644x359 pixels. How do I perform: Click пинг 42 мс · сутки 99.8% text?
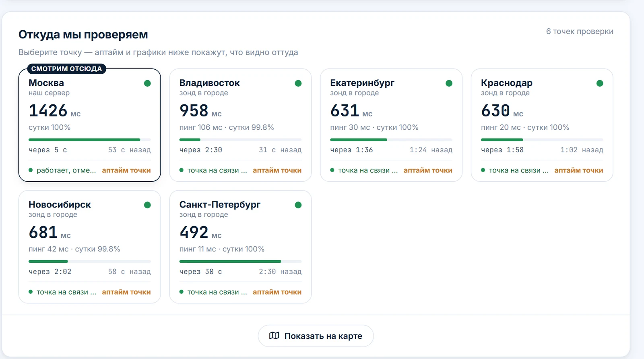[74, 249]
